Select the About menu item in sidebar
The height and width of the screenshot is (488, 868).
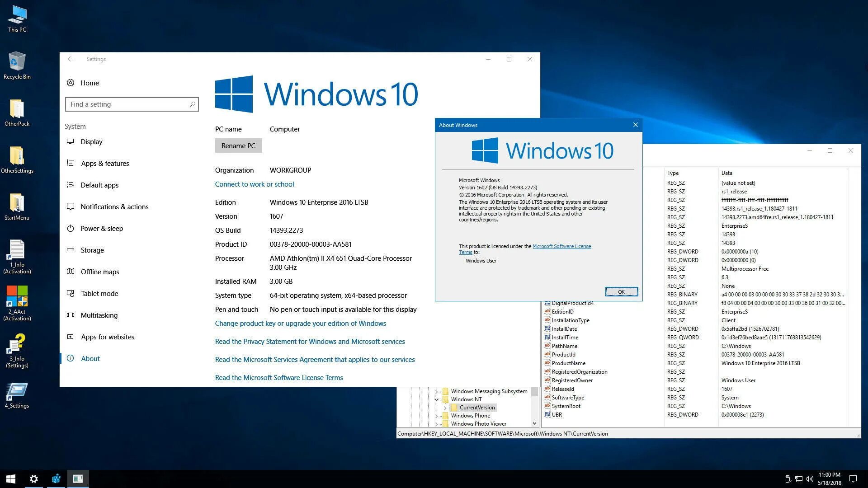pyautogui.click(x=90, y=359)
